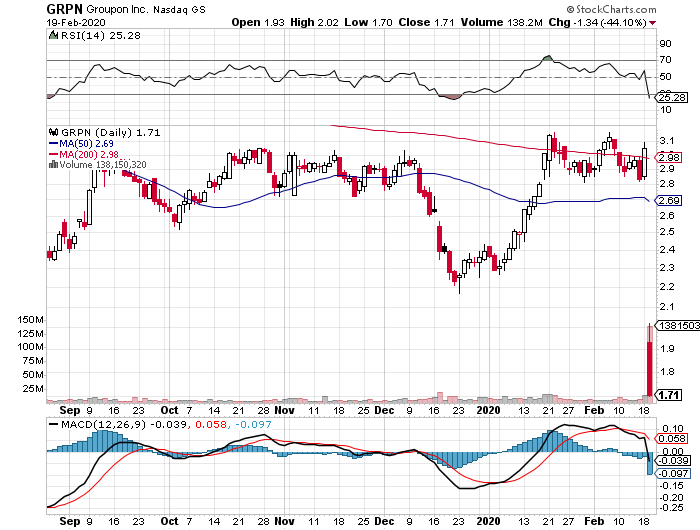The height and width of the screenshot is (530, 700).
Task: Click the MA(200) 2.98 legend entry
Action: coord(84,154)
